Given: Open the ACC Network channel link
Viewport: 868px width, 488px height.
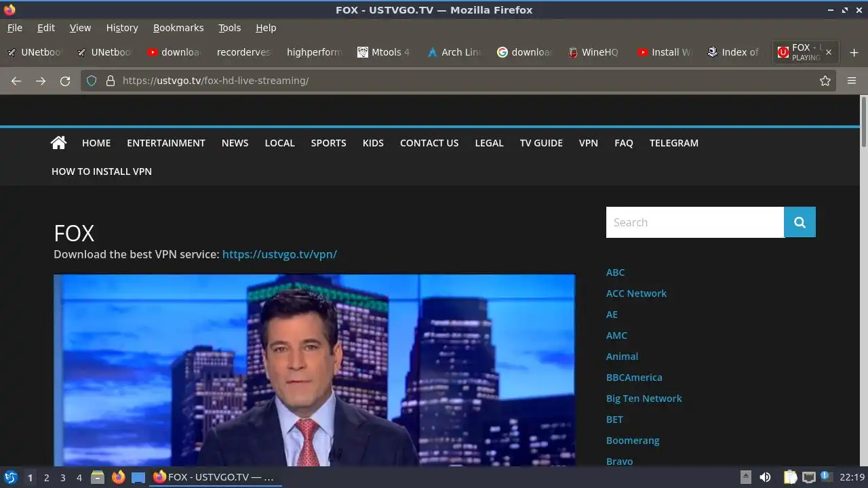Looking at the screenshot, I should (x=636, y=293).
